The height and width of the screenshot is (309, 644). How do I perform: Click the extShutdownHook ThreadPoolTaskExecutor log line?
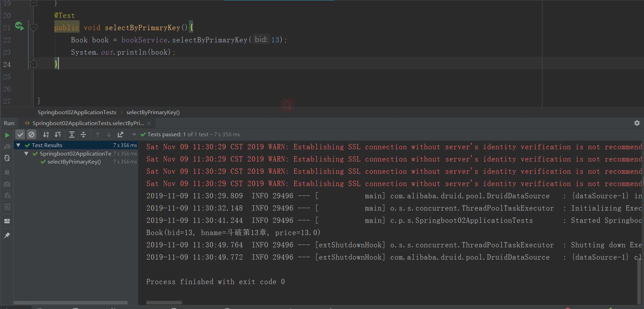click(x=394, y=245)
